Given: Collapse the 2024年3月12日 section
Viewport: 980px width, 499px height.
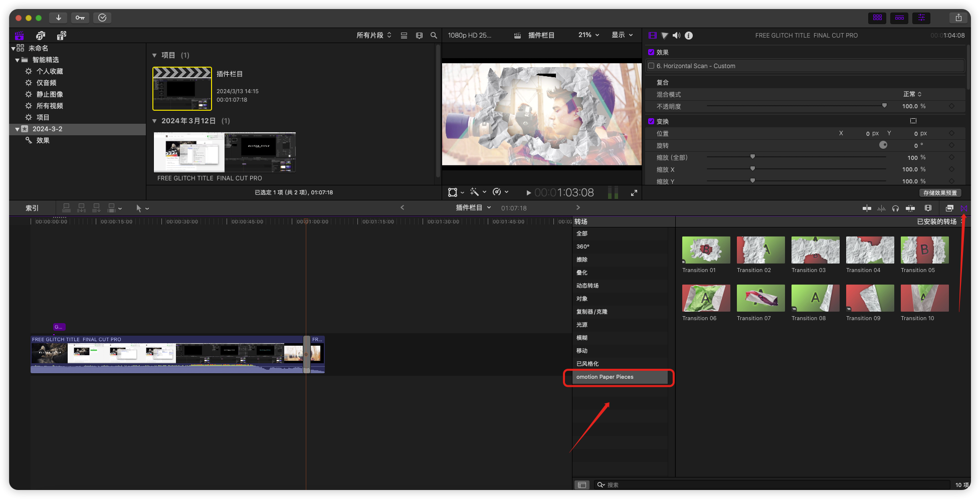Looking at the screenshot, I should [154, 121].
